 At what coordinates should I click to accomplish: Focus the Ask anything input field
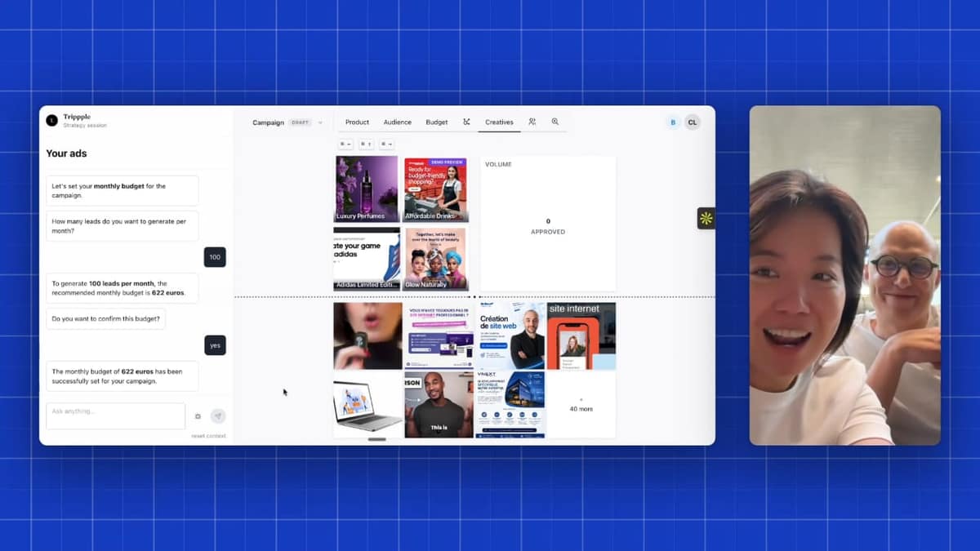pos(116,415)
